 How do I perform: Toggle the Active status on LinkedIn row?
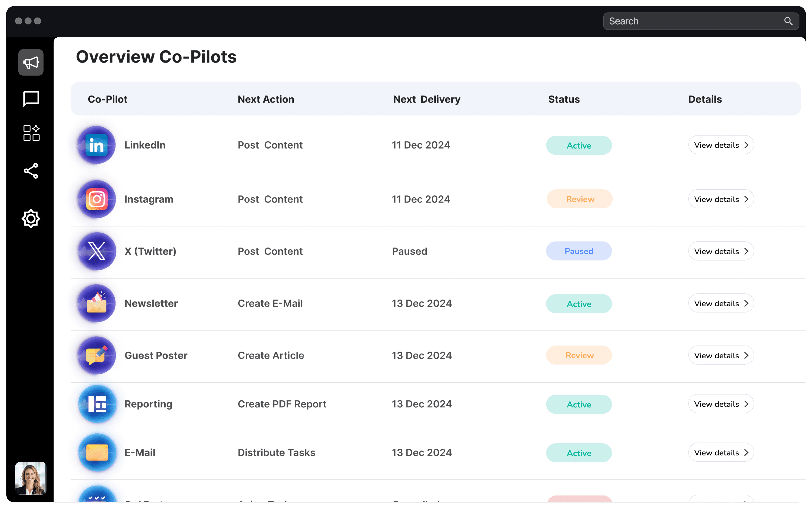point(579,145)
